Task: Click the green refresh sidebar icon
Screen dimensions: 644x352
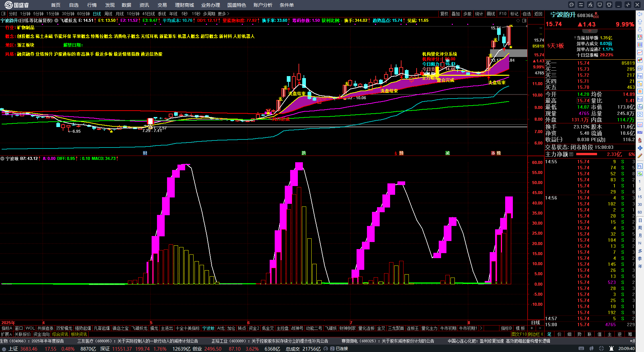Action: pos(640,174)
